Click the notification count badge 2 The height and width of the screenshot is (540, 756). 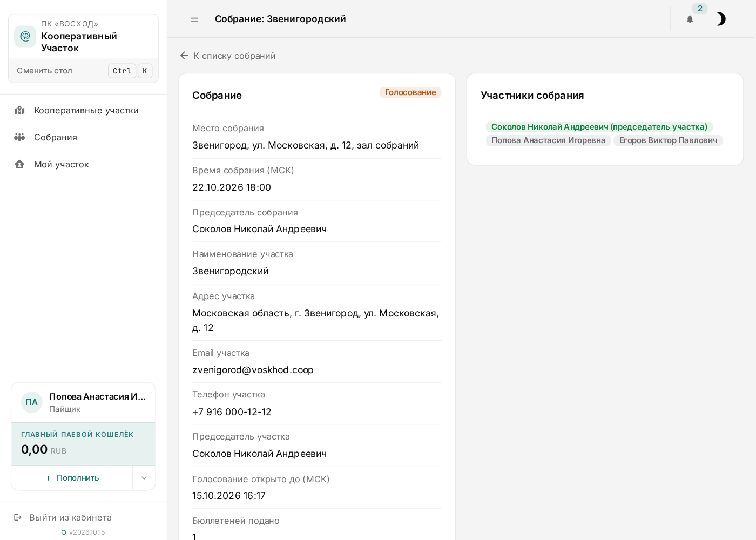click(x=700, y=9)
